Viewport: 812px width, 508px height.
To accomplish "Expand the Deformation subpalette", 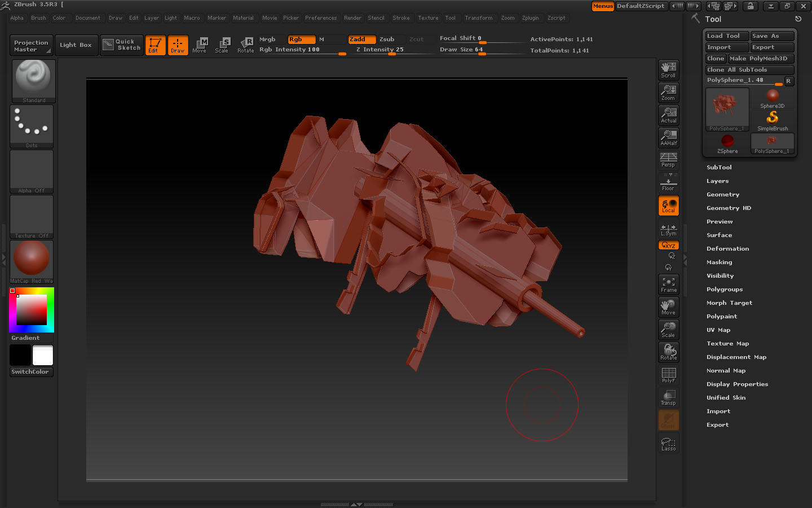I will tap(727, 249).
